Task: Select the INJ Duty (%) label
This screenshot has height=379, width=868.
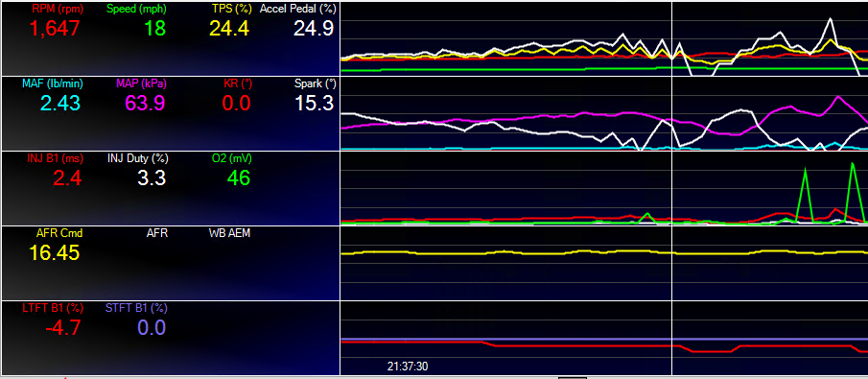Action: 137,158
